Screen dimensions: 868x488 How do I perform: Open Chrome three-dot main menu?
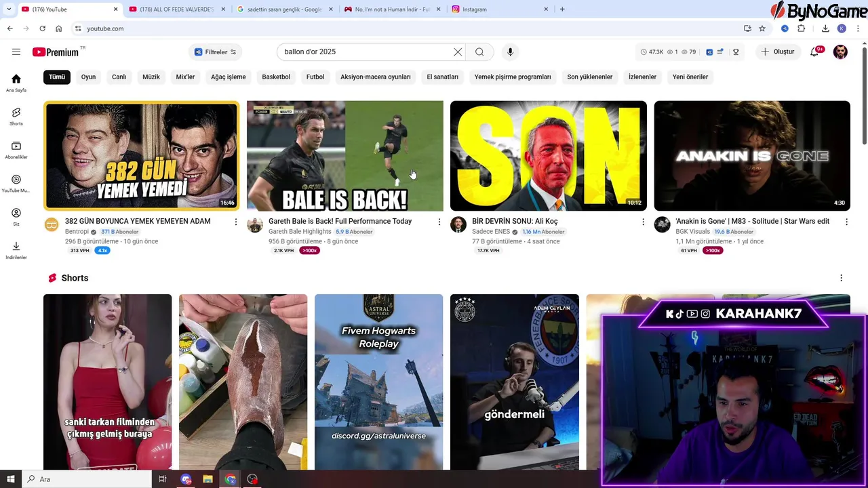tap(859, 28)
